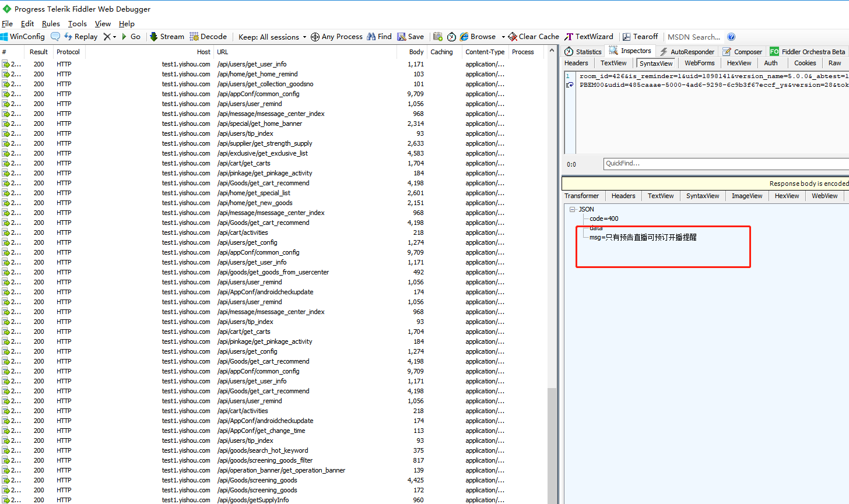Click the QuickFind input field
849x504 pixels.
pyautogui.click(x=726, y=164)
